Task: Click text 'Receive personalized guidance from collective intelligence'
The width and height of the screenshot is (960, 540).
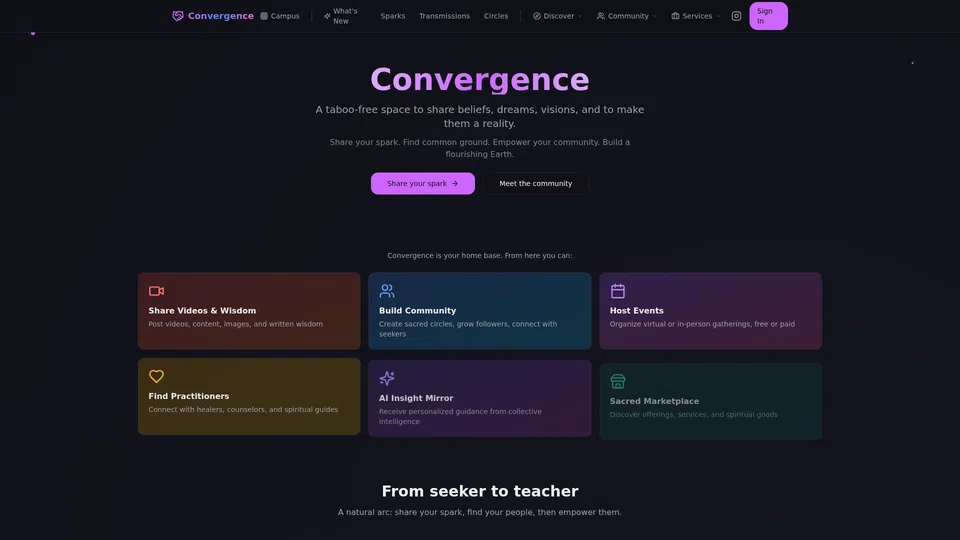Action: click(460, 416)
